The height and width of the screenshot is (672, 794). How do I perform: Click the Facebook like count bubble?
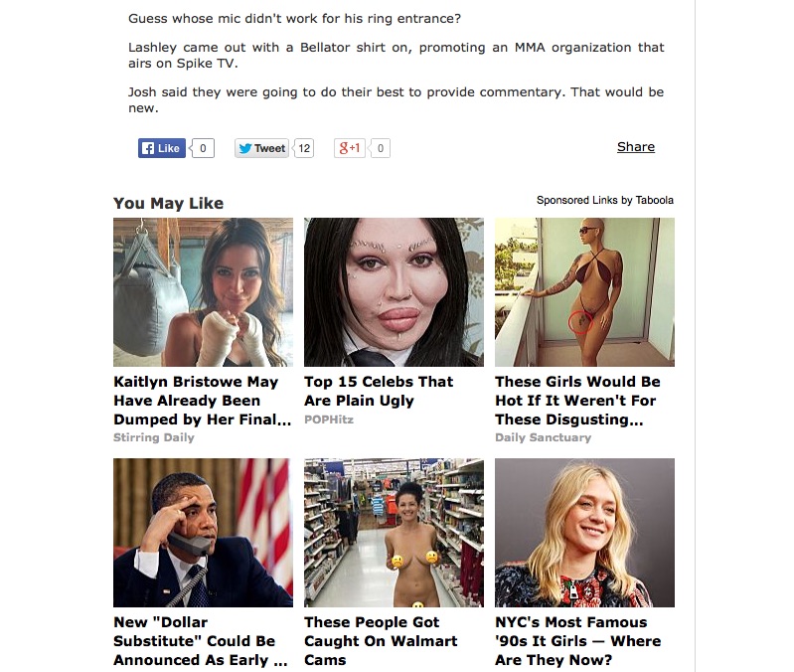(x=203, y=148)
